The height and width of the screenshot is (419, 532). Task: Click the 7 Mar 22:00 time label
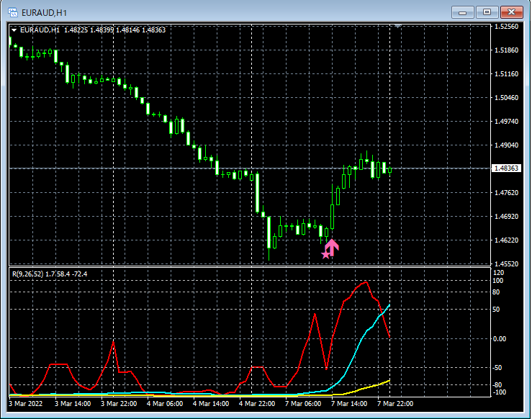[x=395, y=404]
